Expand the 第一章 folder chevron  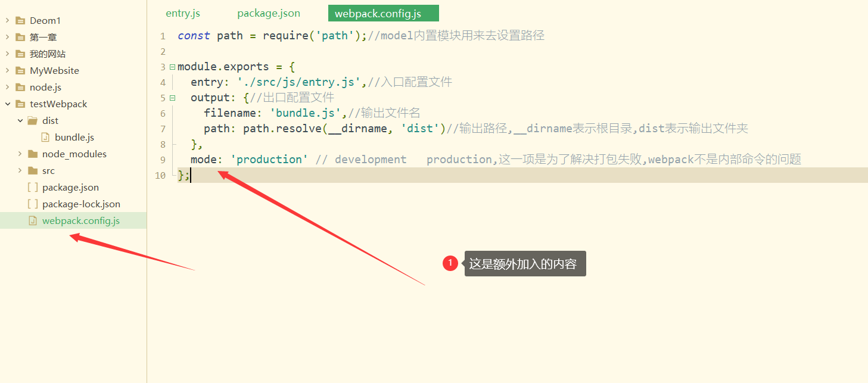pos(7,37)
